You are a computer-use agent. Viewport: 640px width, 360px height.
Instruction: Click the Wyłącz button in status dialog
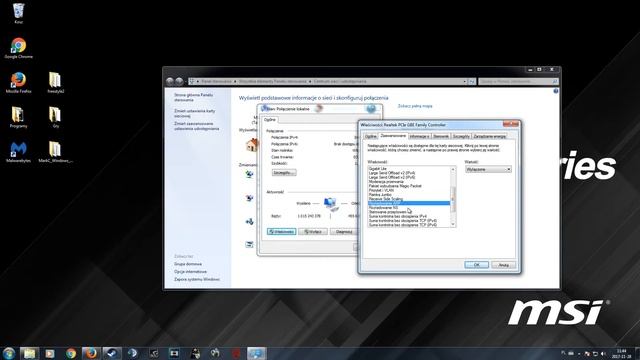pos(313,231)
